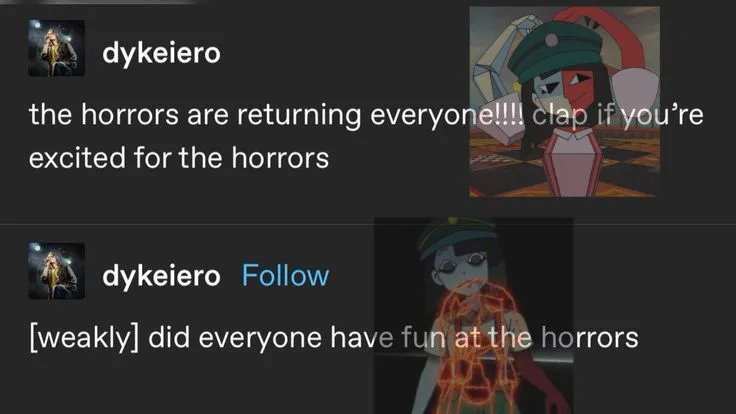Screen dimensions: 736x414
Task: Select the text 'the horrors are returning everyone!!!!'
Action: [x=276, y=115]
